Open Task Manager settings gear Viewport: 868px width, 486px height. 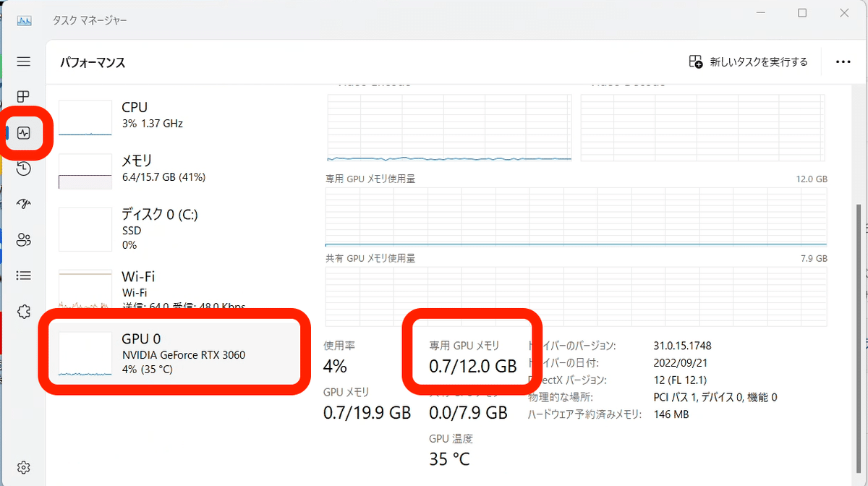(x=23, y=467)
